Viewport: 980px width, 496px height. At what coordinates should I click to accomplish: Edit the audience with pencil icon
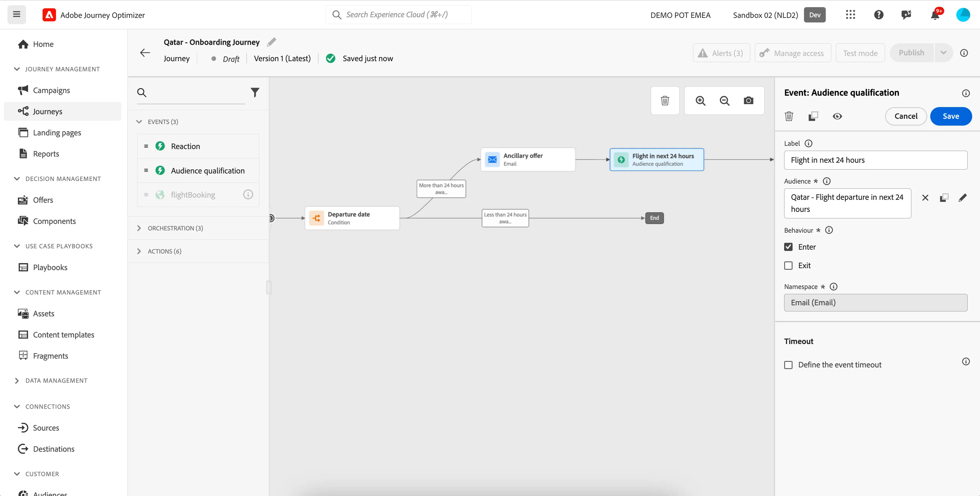962,198
